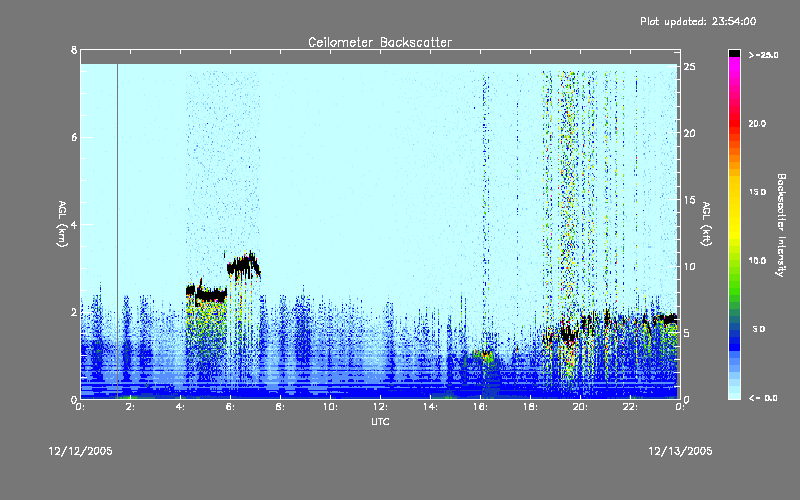Click the '20.0' colorbar label
This screenshot has width=800, height=500.
point(757,123)
